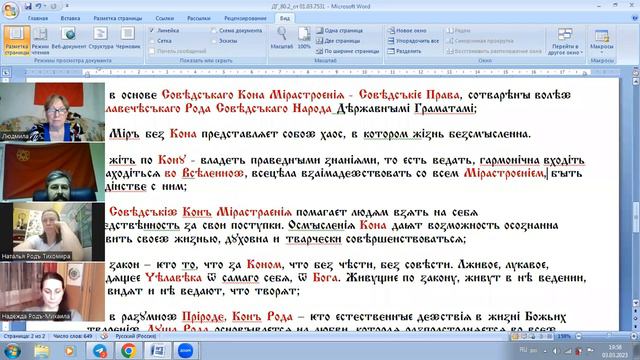
Task: Click Надежда video participant thumbnail
Action: point(52,291)
